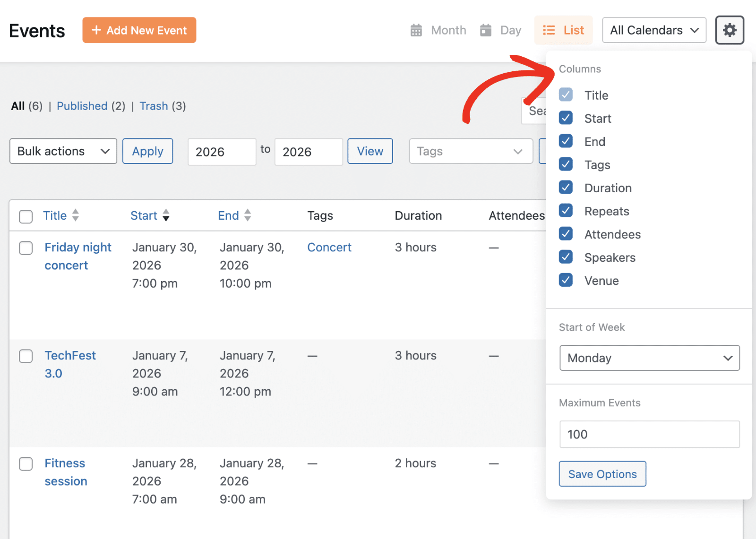
Task: Expand the All Calendars dropdown
Action: click(654, 30)
